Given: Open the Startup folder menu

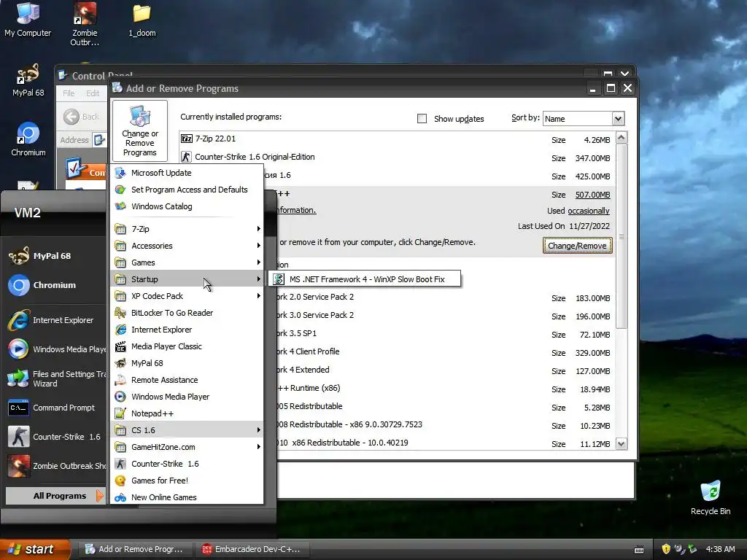Looking at the screenshot, I should pyautogui.click(x=187, y=279).
